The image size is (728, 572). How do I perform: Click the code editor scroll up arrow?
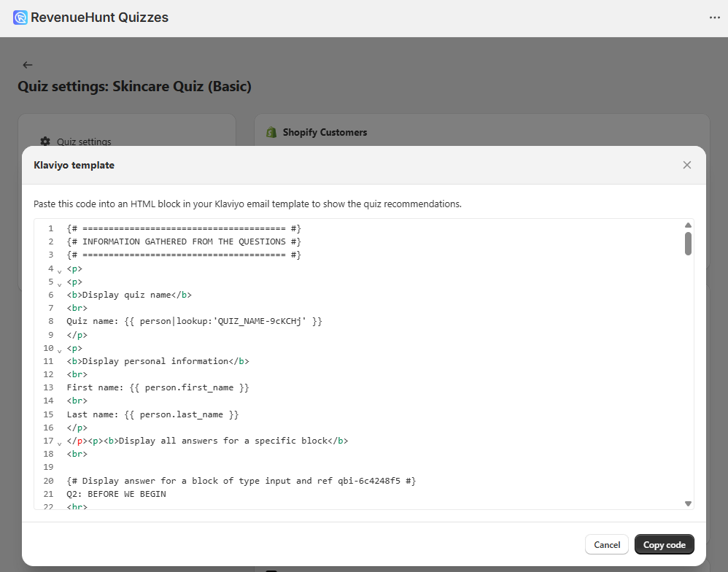688,225
